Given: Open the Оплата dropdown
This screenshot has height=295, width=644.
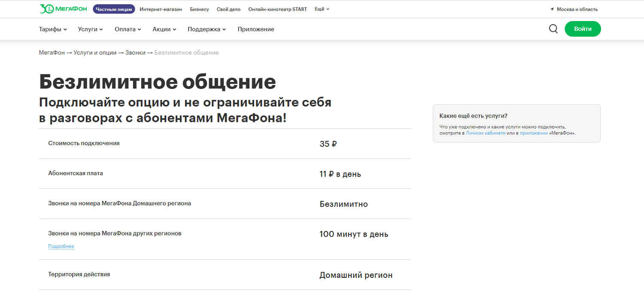Looking at the screenshot, I should 128,29.
